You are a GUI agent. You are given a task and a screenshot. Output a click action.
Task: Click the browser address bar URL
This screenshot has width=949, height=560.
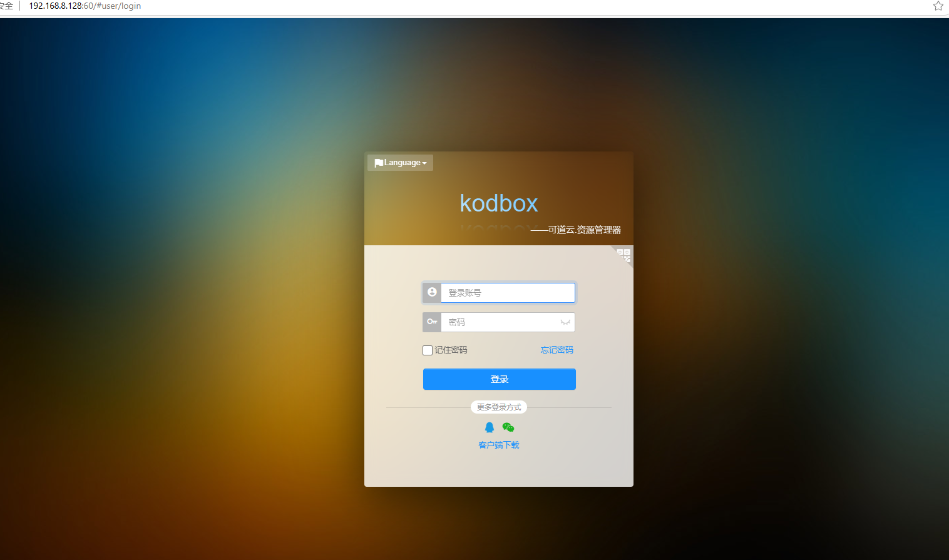85,6
